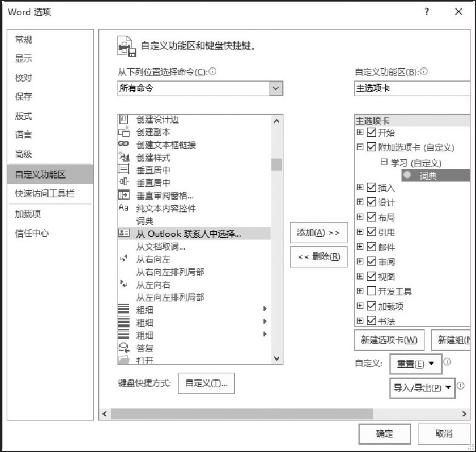The width and height of the screenshot is (476, 452).
Task: Open the 导入/导出(P) dropdown button
Action: tap(422, 387)
